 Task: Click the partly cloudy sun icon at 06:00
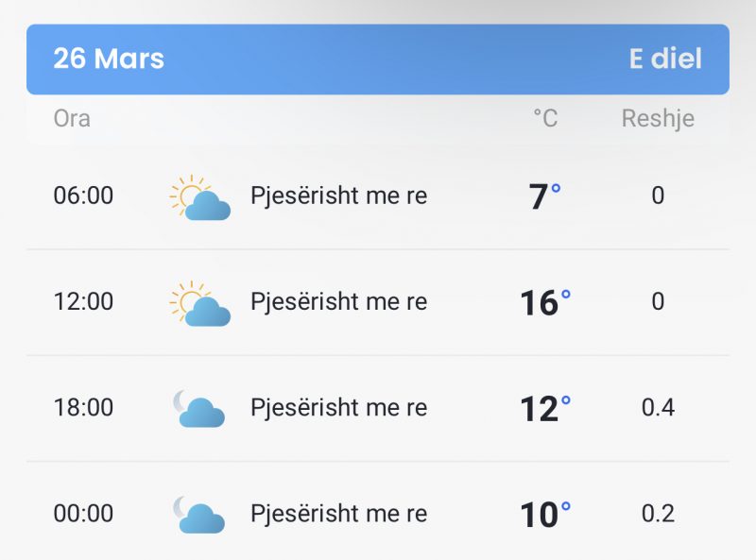199,197
